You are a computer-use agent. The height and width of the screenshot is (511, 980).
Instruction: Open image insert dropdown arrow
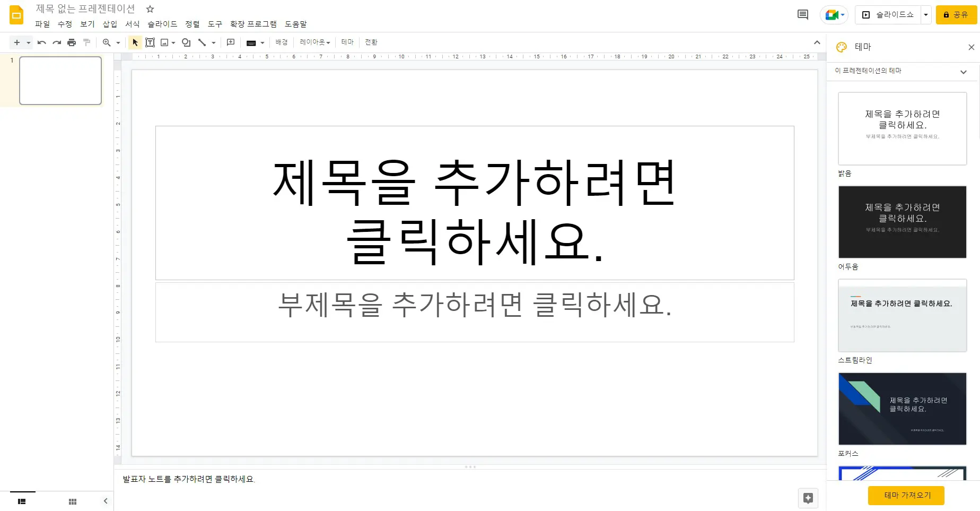[173, 42]
